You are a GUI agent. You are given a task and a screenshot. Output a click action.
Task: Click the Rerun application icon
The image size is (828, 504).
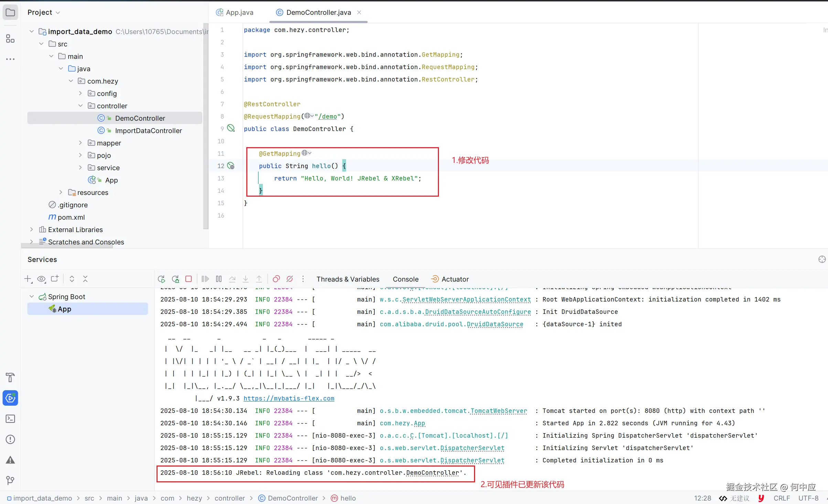click(x=161, y=279)
